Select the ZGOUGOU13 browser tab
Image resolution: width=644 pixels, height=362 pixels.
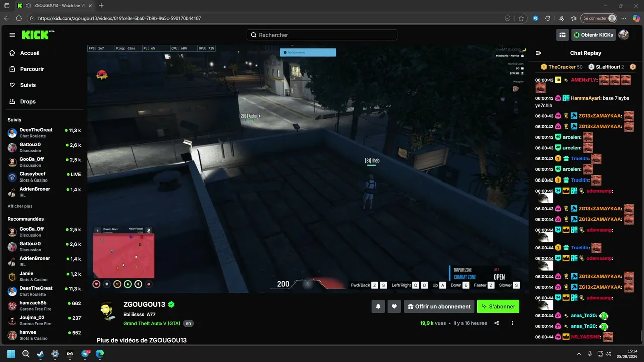click(54, 5)
